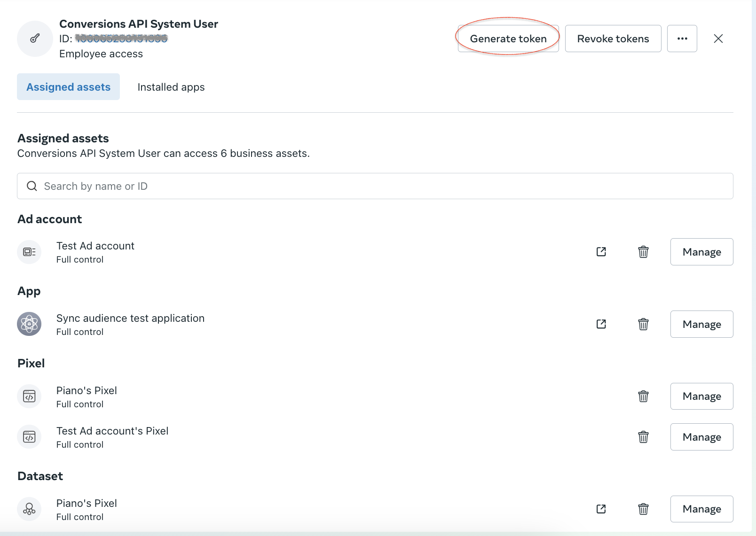Manage Sync audience test application
The width and height of the screenshot is (756, 536).
[702, 324]
